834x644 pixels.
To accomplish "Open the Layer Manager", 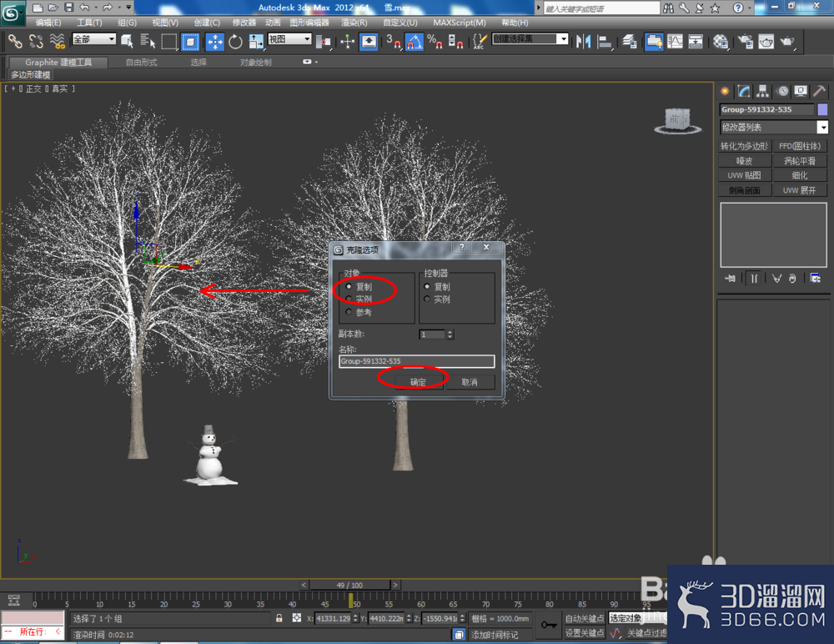I will [630, 42].
